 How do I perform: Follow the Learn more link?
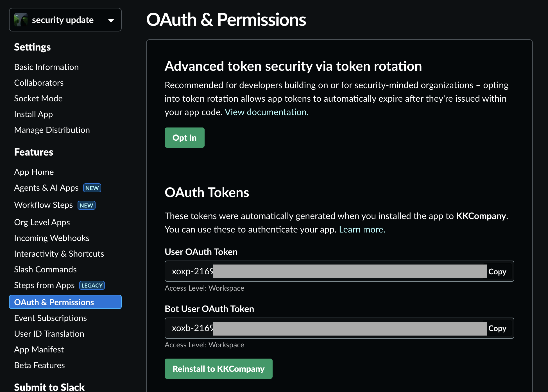tap(362, 229)
